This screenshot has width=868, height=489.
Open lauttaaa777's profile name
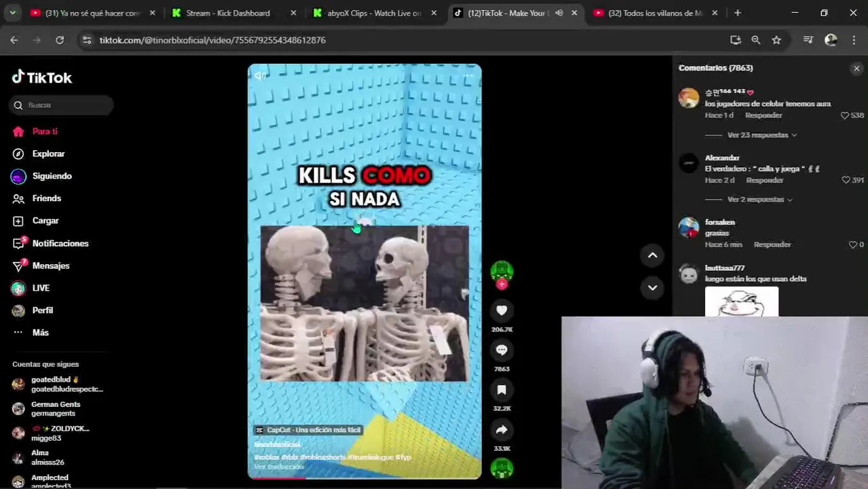(x=725, y=268)
